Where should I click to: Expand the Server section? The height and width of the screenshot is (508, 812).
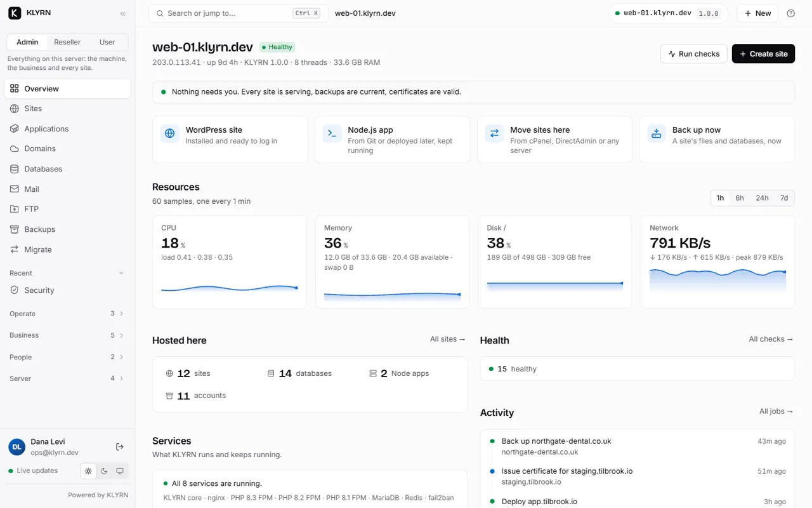[x=67, y=378]
